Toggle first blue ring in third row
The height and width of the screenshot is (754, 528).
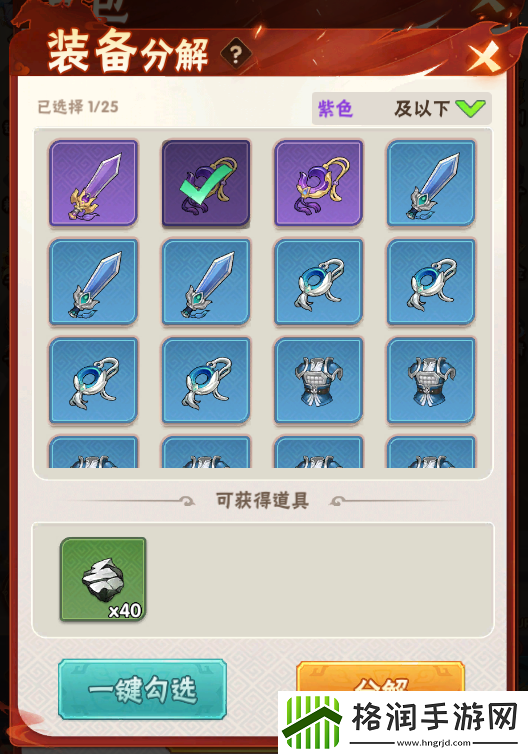click(x=93, y=380)
